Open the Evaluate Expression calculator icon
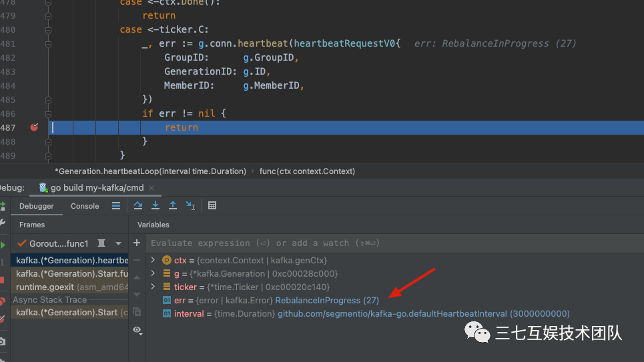644x362 pixels. (212, 205)
